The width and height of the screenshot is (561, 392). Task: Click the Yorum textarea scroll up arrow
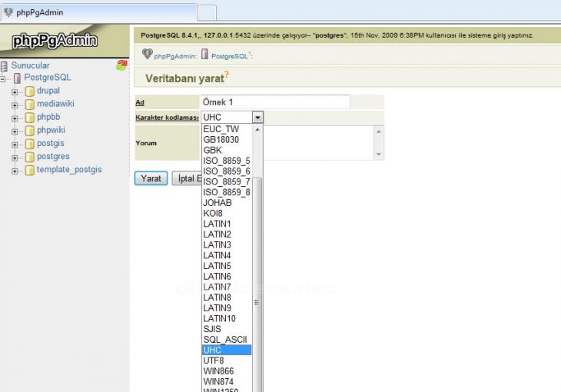[379, 131]
